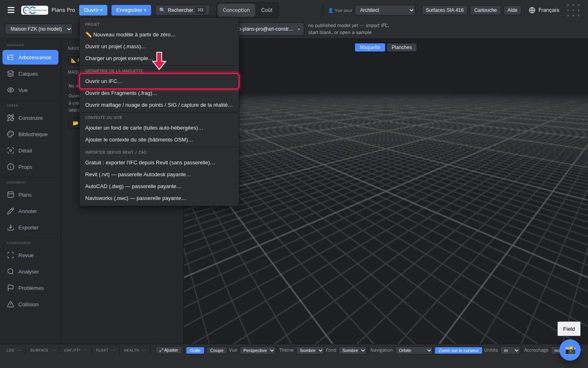Open the Orbite navigation dropdown
This screenshot has width=588, height=368.
[414, 350]
